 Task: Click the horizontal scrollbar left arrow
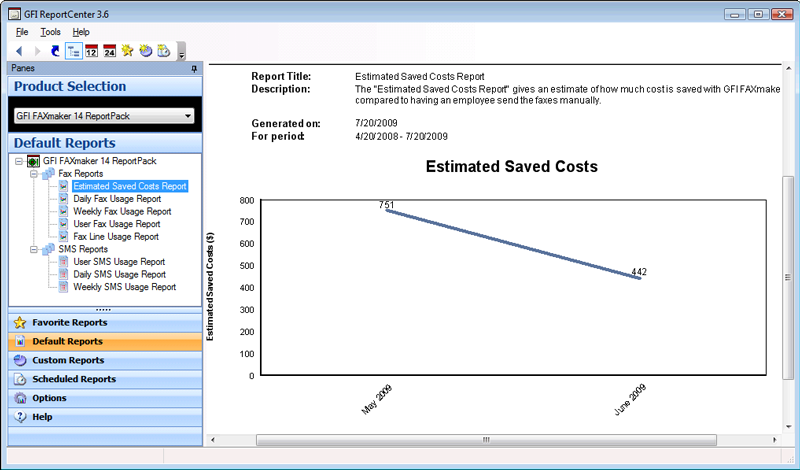pos(213,440)
